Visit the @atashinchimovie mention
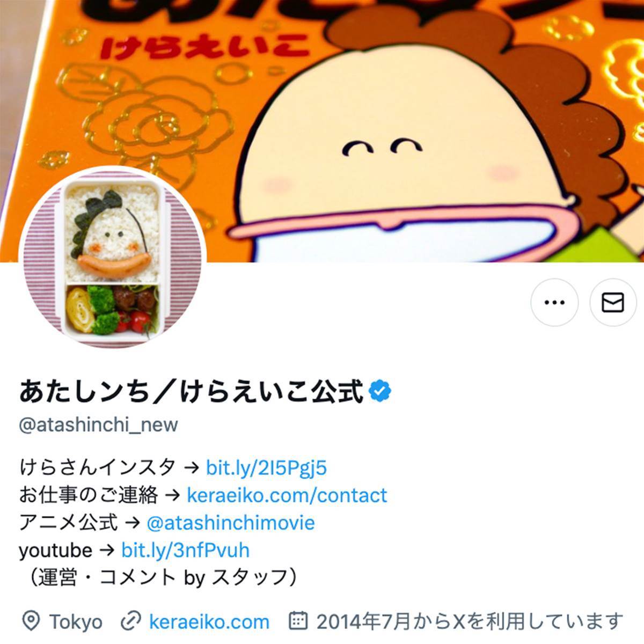Screen dimensions: 644x644 click(x=231, y=522)
